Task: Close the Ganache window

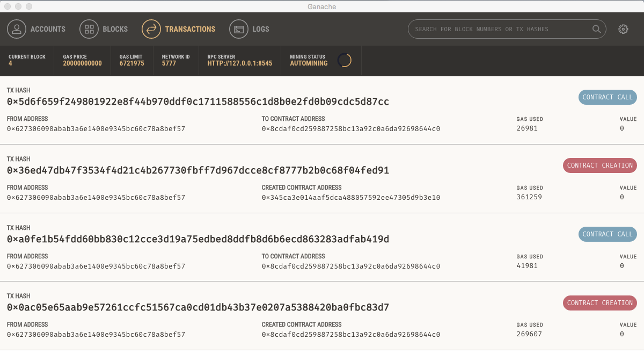Action: point(8,6)
